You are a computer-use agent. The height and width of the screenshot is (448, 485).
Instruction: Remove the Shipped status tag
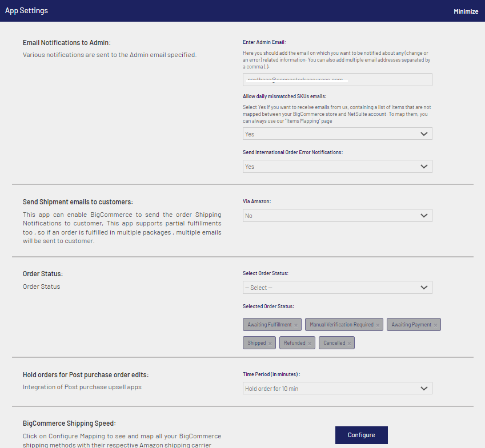[x=270, y=344]
